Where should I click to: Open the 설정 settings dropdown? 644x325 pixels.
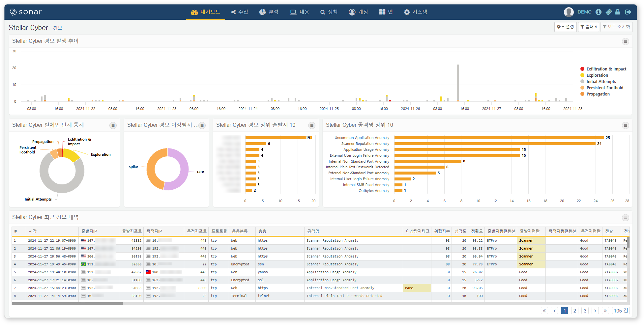[565, 27]
